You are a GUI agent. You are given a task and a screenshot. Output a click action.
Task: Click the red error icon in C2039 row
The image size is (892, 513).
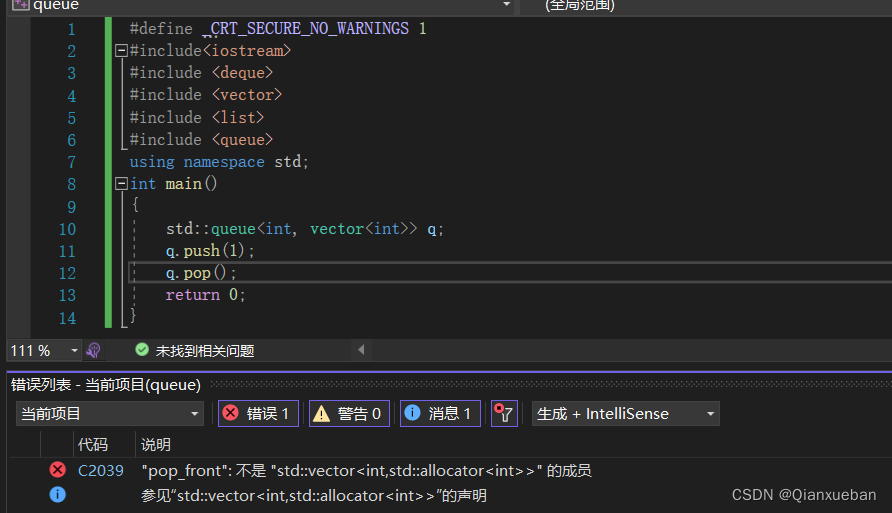tap(57, 470)
